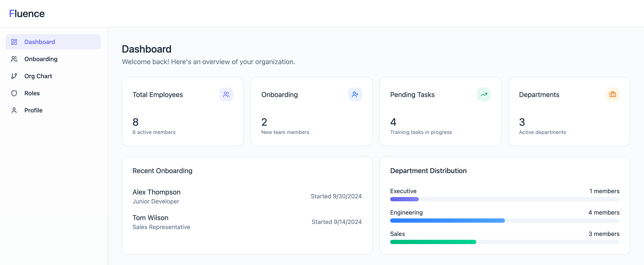Open the Roles section
The width and height of the screenshot is (644, 265).
click(32, 93)
